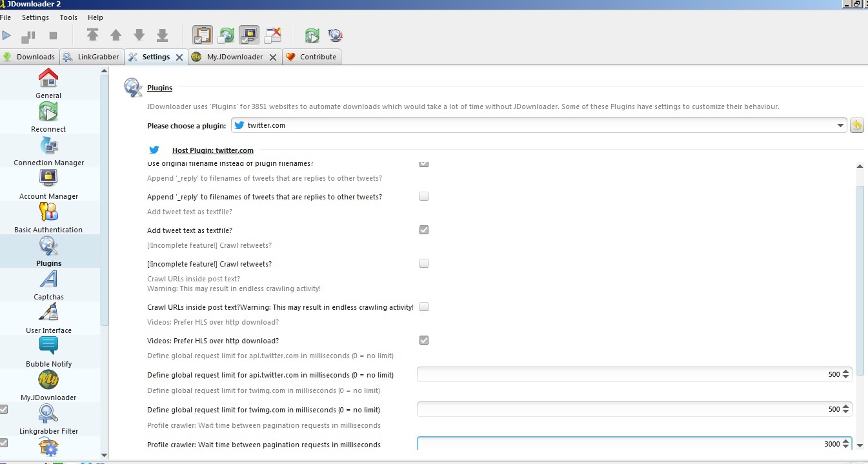The width and height of the screenshot is (868, 464).
Task: Check for updates globe icon
Action: (x=335, y=35)
